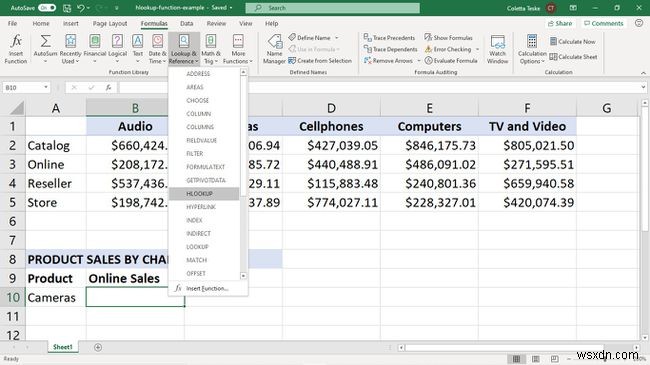Image resolution: width=650 pixels, height=365 pixels.
Task: Expand the Define Name dropdown arrow
Action: click(x=337, y=38)
